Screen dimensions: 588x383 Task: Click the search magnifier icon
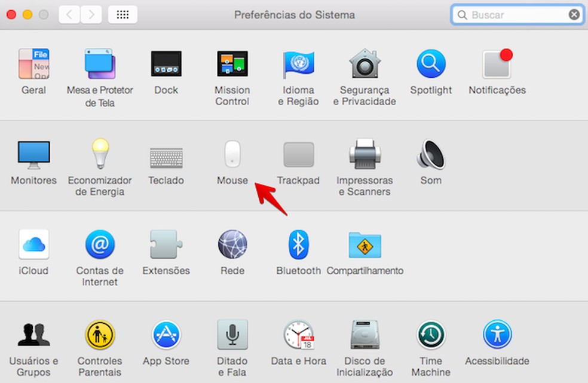pos(463,15)
